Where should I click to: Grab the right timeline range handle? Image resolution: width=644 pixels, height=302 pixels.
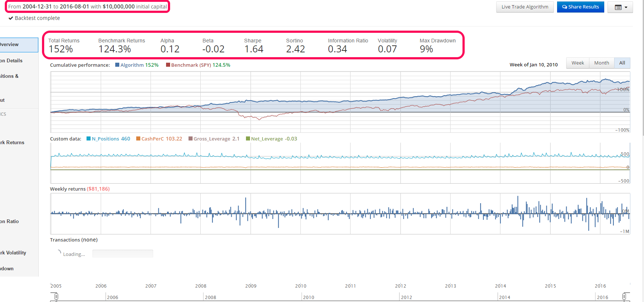[624, 296]
